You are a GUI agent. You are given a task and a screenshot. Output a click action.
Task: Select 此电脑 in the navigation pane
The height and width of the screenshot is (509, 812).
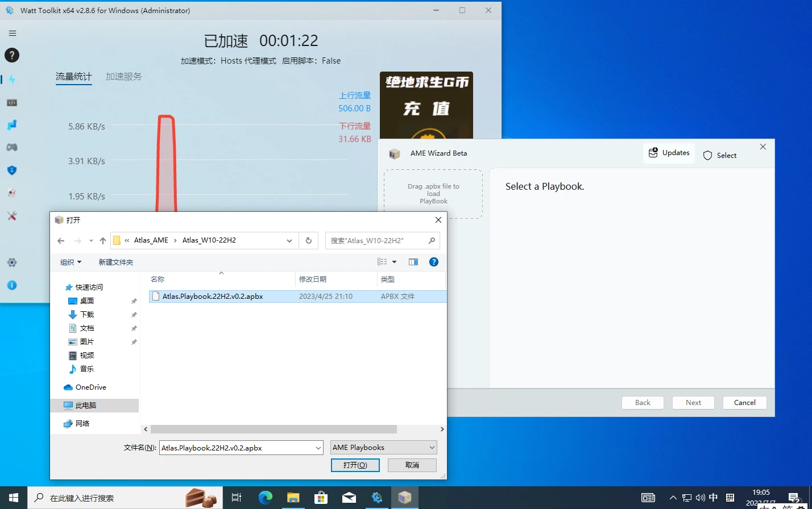click(94, 406)
